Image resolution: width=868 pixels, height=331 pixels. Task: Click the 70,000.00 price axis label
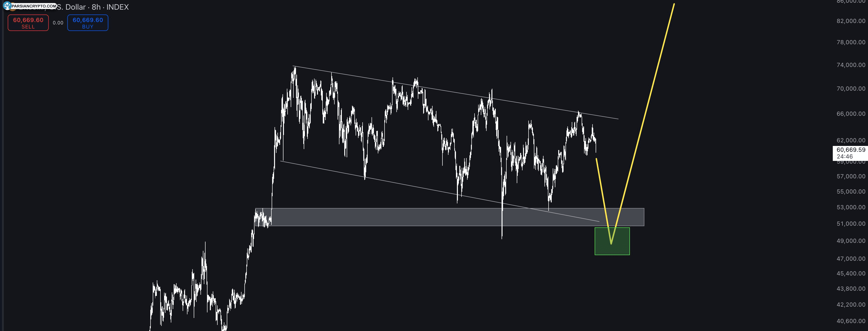point(851,89)
